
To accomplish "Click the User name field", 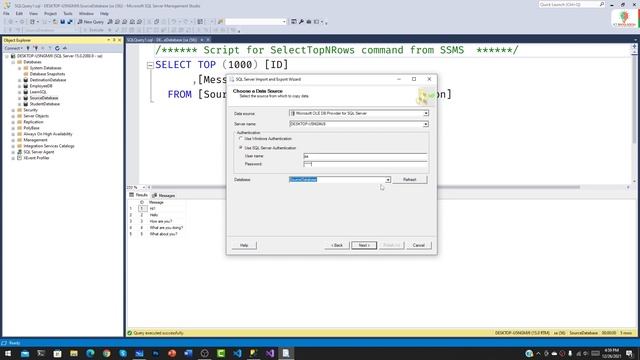I will click(x=365, y=156).
